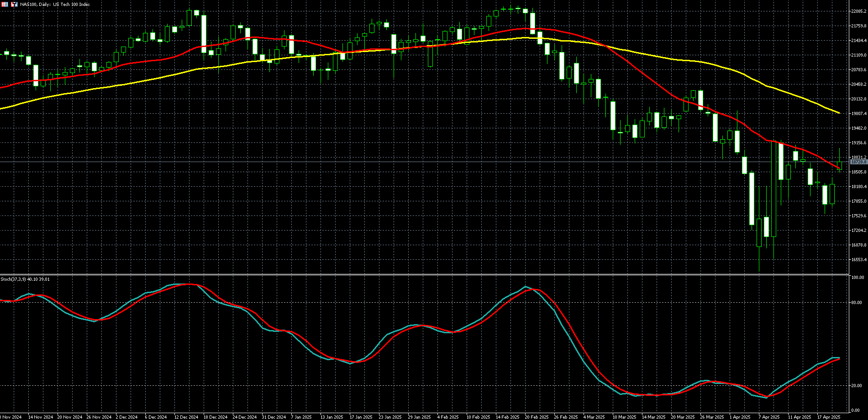
Task: Click the 16553.4 price scale label
Action: (858, 260)
